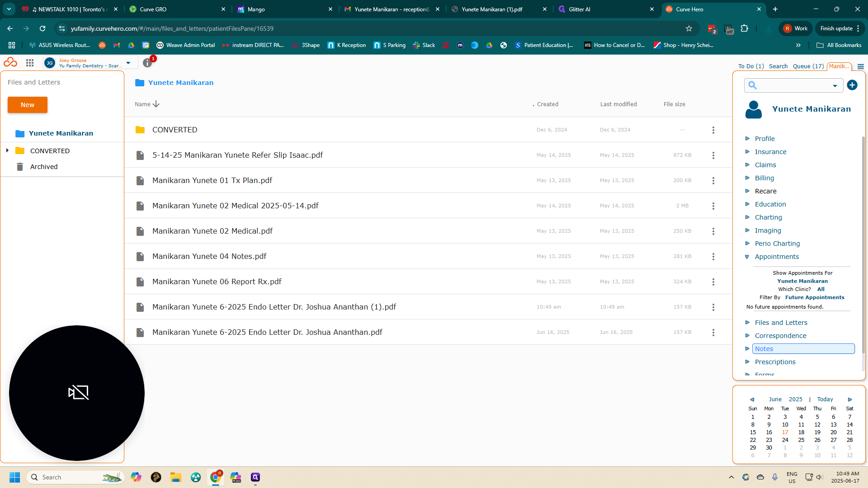The width and height of the screenshot is (868, 488).
Task: Click the Curve Hero logo icon
Action: [x=10, y=62]
